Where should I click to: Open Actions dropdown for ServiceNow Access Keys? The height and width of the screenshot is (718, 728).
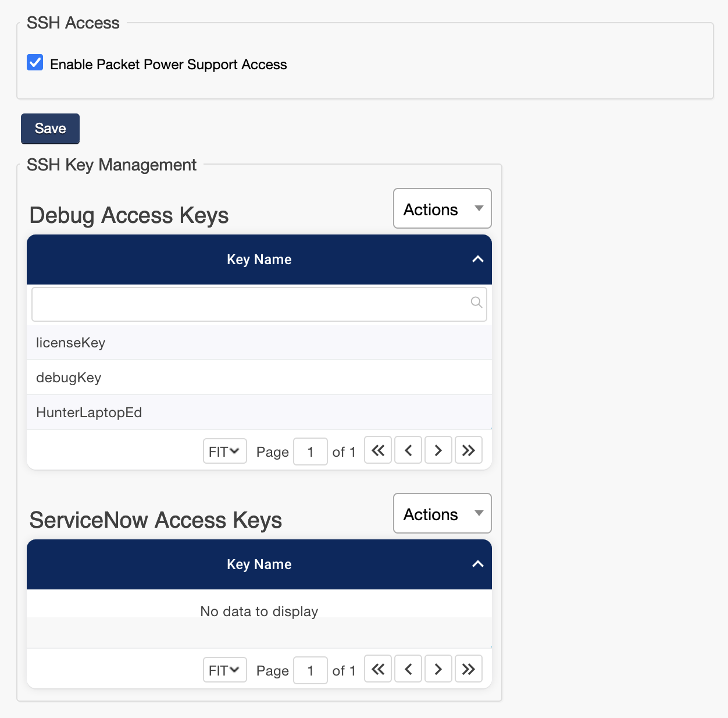coord(442,514)
